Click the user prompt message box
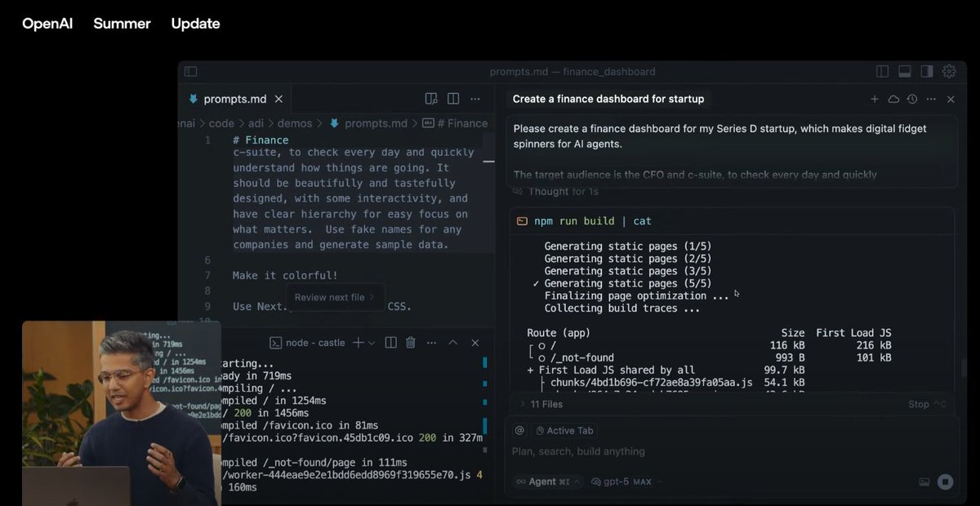This screenshot has width=980, height=506. (x=733, y=151)
